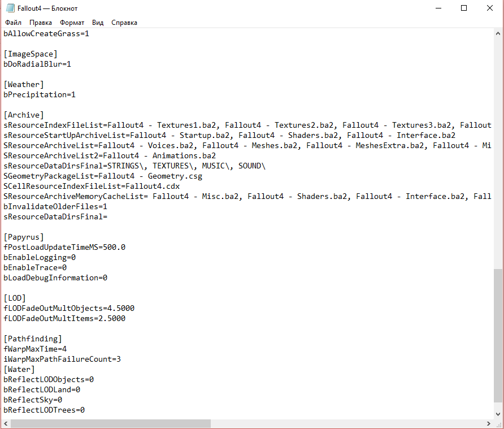
Task: Click the SCellResourceIndexFileList=Fallout4.cdx line
Action: tap(92, 187)
